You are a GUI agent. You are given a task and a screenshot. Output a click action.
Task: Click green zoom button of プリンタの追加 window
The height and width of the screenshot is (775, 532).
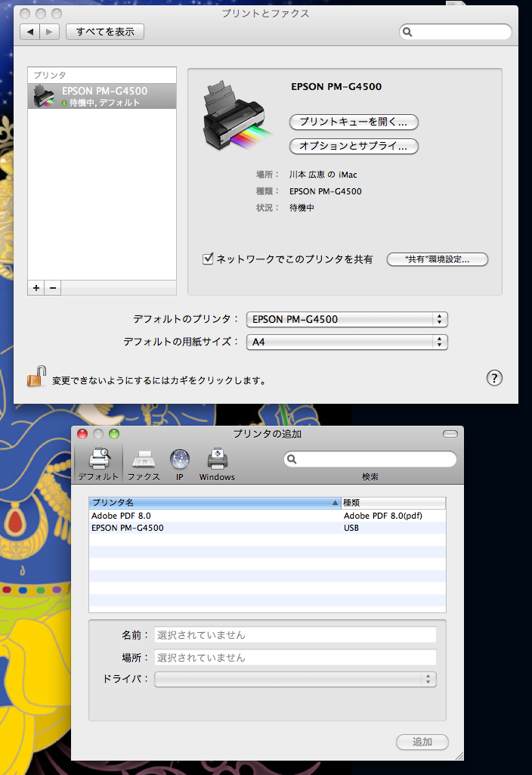pos(114,434)
